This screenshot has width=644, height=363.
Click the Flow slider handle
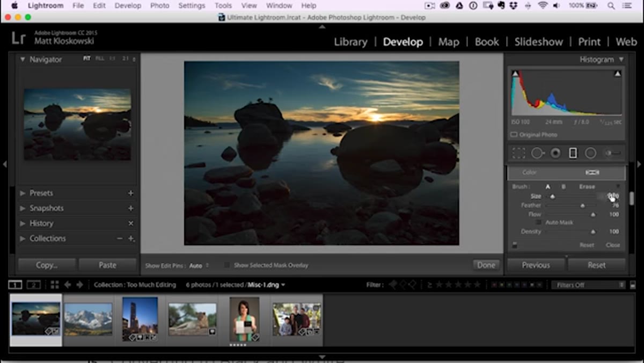[x=593, y=215]
